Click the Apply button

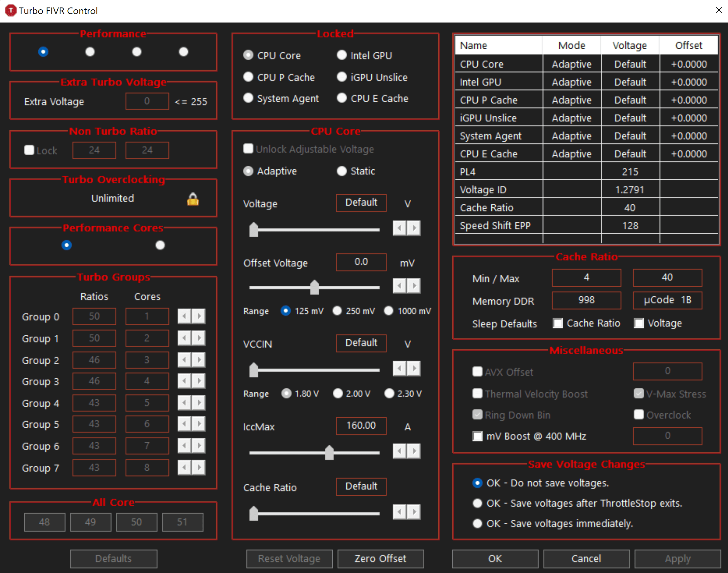tap(677, 558)
